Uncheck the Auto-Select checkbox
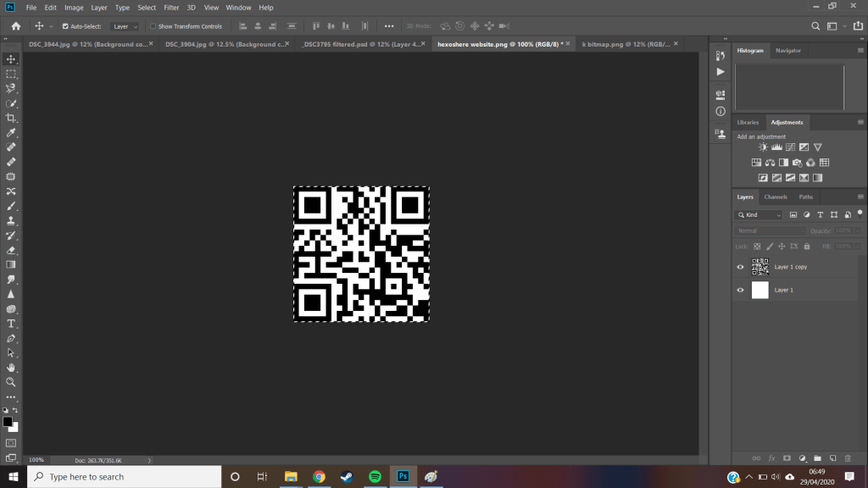The width and height of the screenshot is (868, 488). coord(65,26)
